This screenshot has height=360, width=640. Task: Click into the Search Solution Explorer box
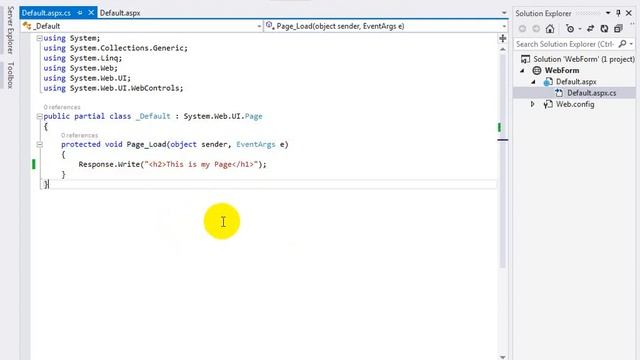[x=565, y=44]
